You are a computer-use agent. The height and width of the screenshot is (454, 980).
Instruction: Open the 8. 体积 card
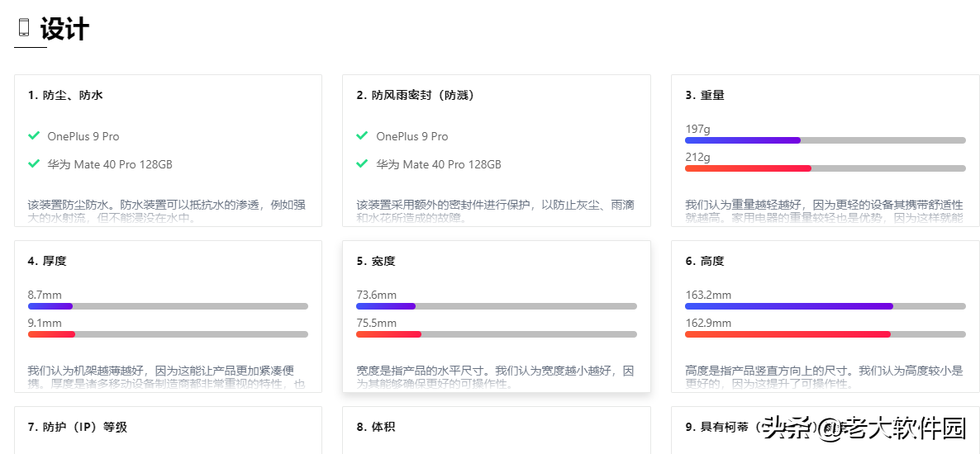pos(376,428)
